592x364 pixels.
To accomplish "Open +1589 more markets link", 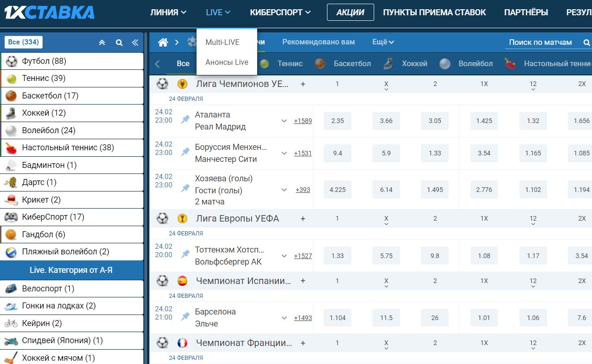I will (x=303, y=121).
